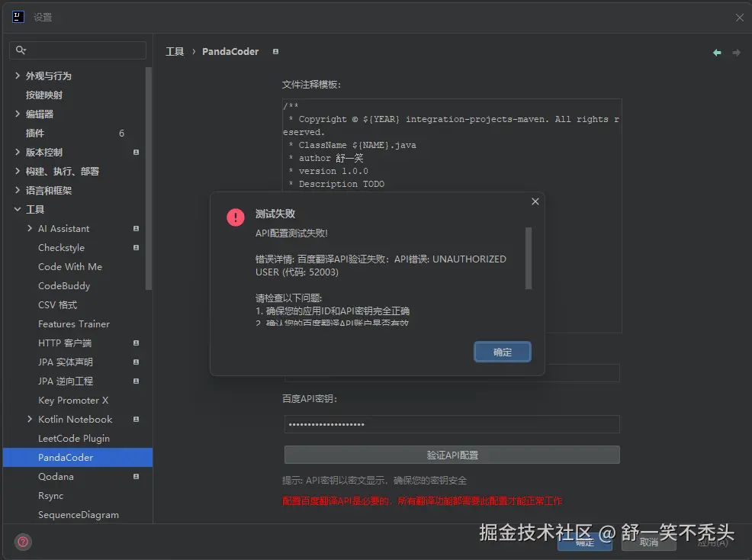The width and height of the screenshot is (752, 560).
Task: Select Key Promoter X settings
Action: coord(73,401)
